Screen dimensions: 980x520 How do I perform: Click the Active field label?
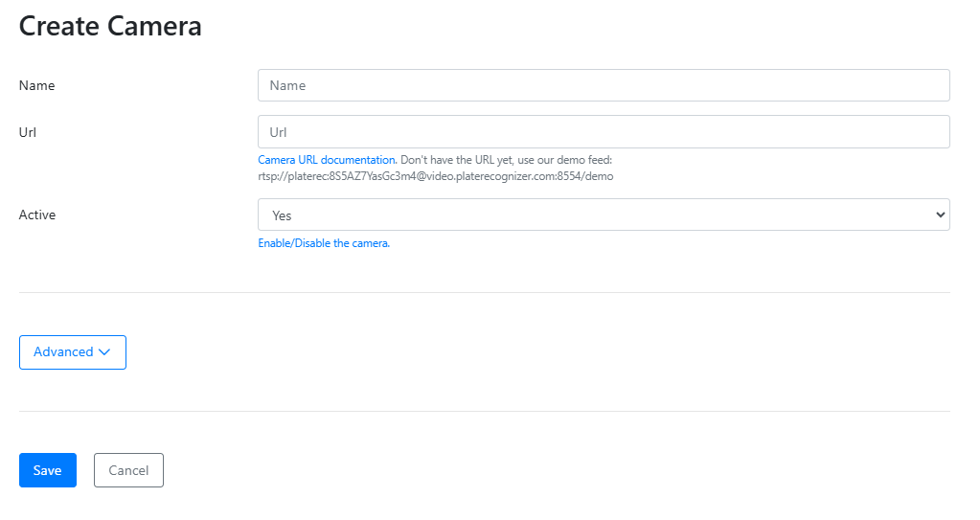tap(37, 215)
